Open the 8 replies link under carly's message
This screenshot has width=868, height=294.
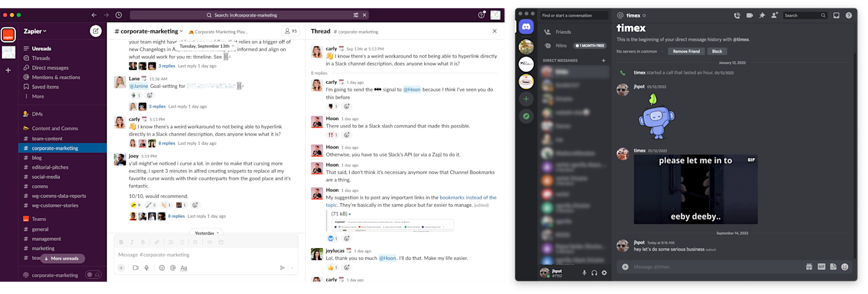(x=167, y=143)
